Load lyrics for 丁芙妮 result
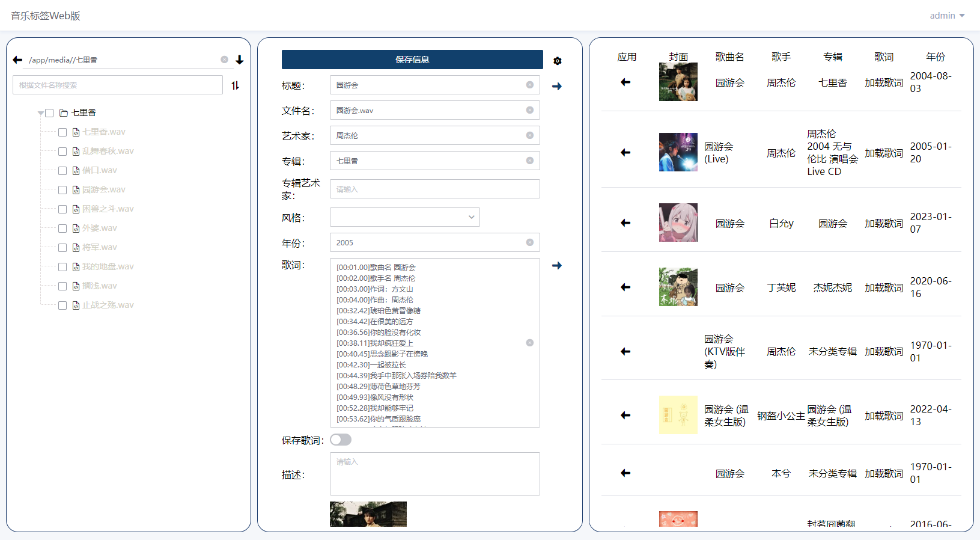The image size is (980, 540). (x=884, y=287)
